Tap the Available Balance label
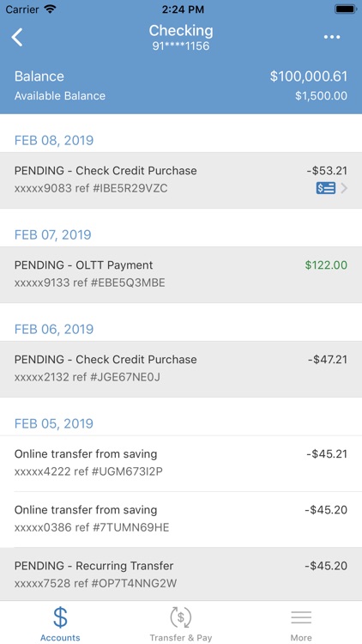Image resolution: width=362 pixels, height=644 pixels. pyautogui.click(x=60, y=96)
